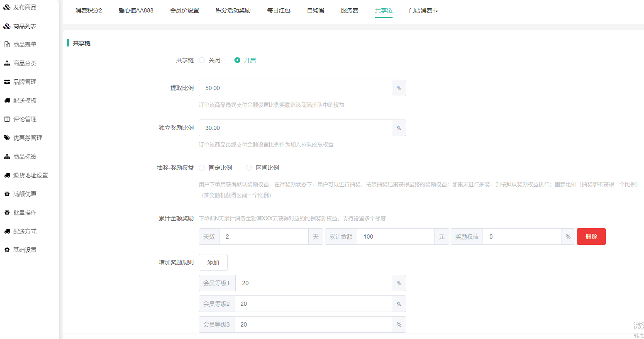
Task: Choose 区间比例 reward option
Action: point(249,168)
